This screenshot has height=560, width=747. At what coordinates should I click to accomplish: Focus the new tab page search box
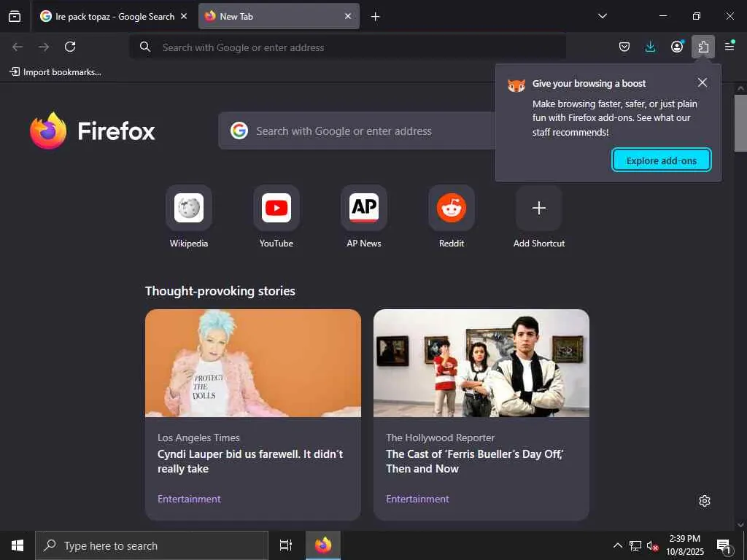pos(357,131)
